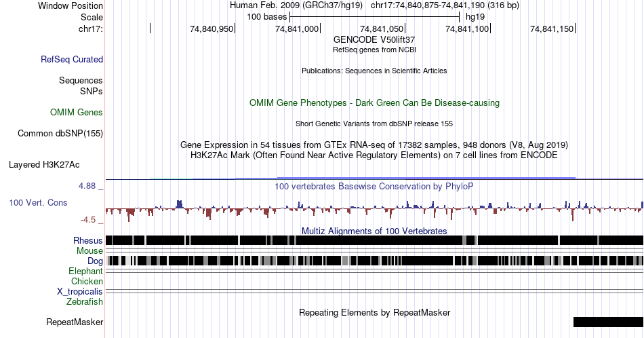The width and height of the screenshot is (644, 338).
Task: Click the 74,841,150 ruler position
Action: coord(552,29)
